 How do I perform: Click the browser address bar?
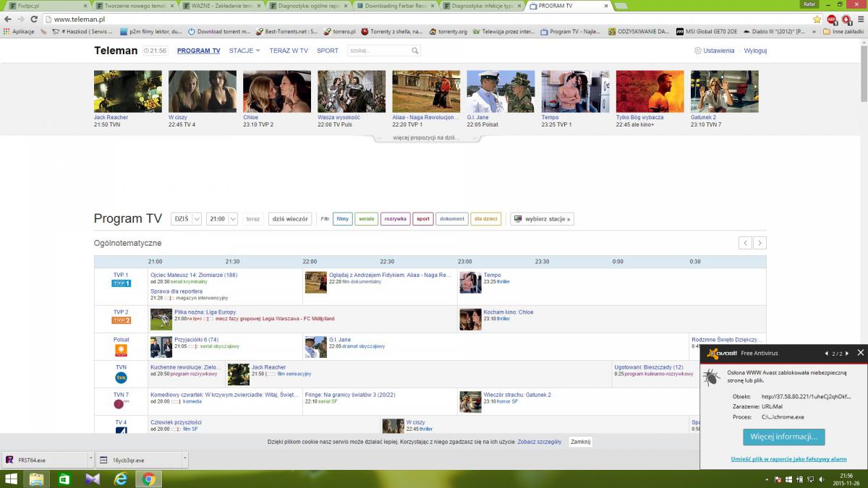tap(427, 19)
